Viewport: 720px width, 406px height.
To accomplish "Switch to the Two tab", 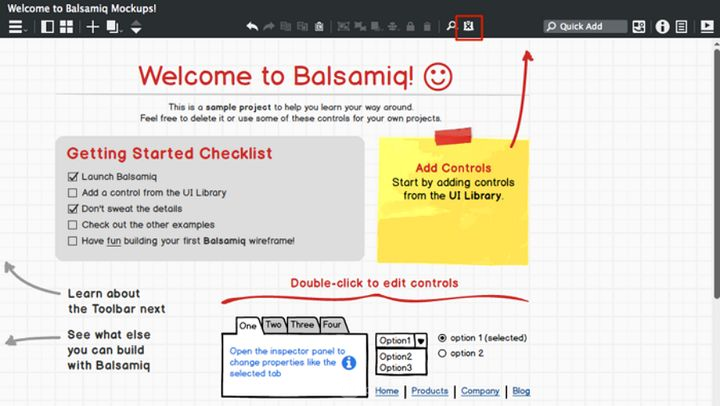I will click(x=273, y=325).
